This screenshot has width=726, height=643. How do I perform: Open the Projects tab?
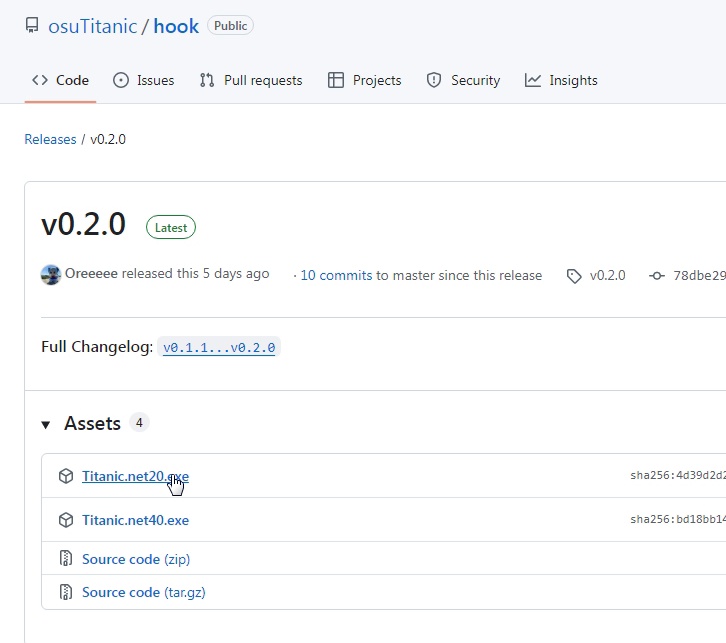[x=364, y=80]
